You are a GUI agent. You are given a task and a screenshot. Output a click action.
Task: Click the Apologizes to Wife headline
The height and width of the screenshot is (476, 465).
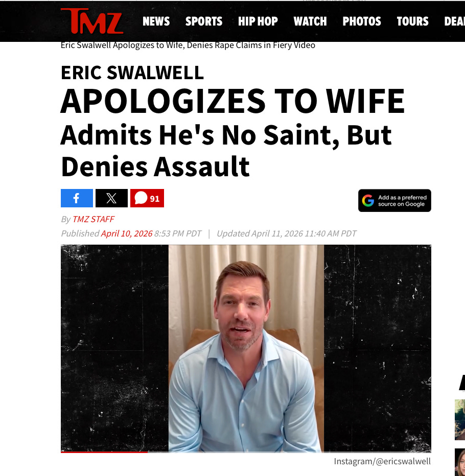(232, 101)
